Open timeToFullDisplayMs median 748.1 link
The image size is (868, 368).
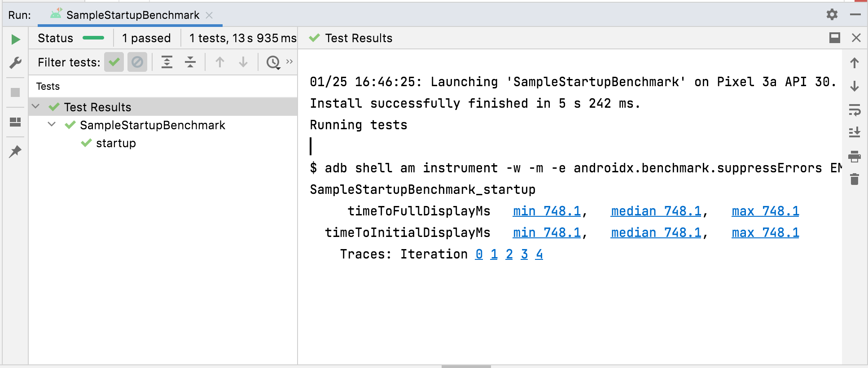[656, 211]
